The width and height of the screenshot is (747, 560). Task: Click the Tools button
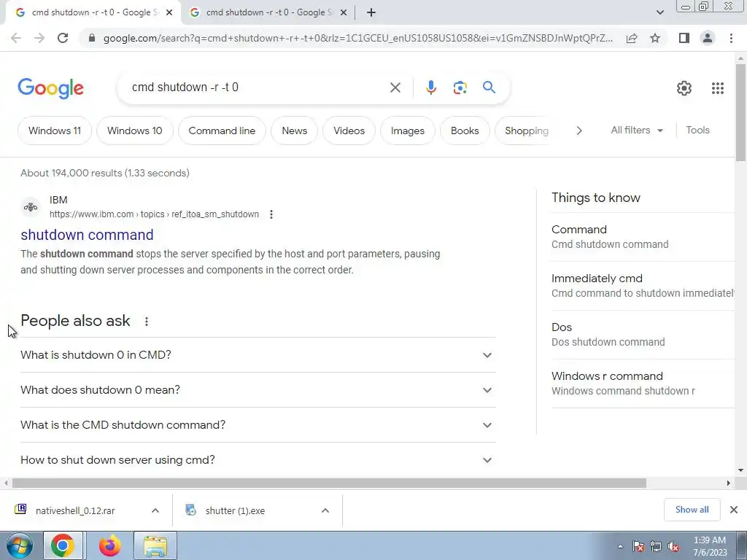(x=697, y=130)
